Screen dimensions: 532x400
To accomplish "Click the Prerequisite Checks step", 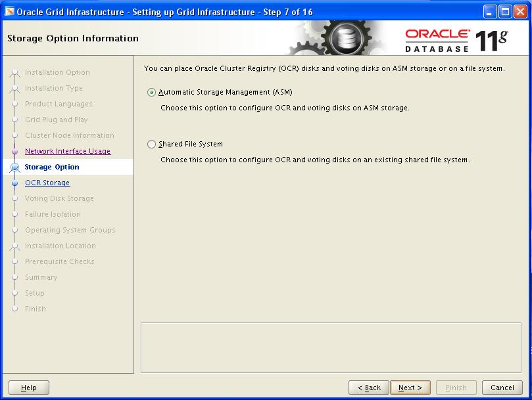I will (59, 261).
